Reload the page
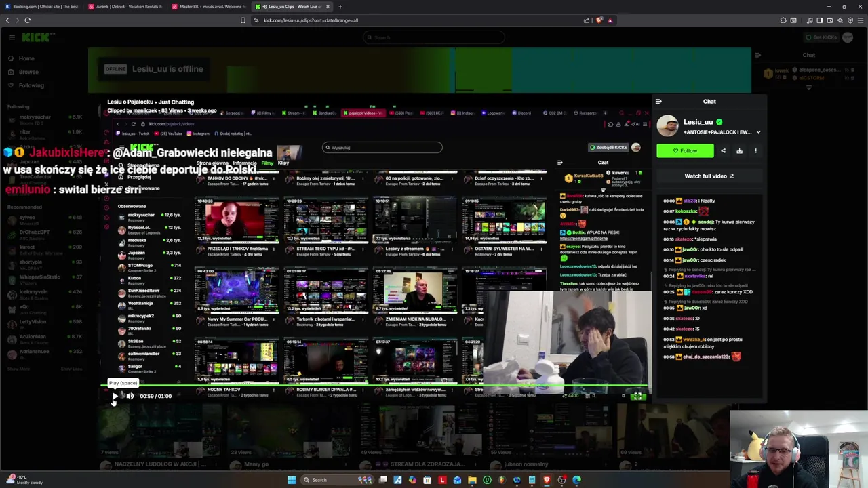The height and width of the screenshot is (488, 868). click(28, 20)
